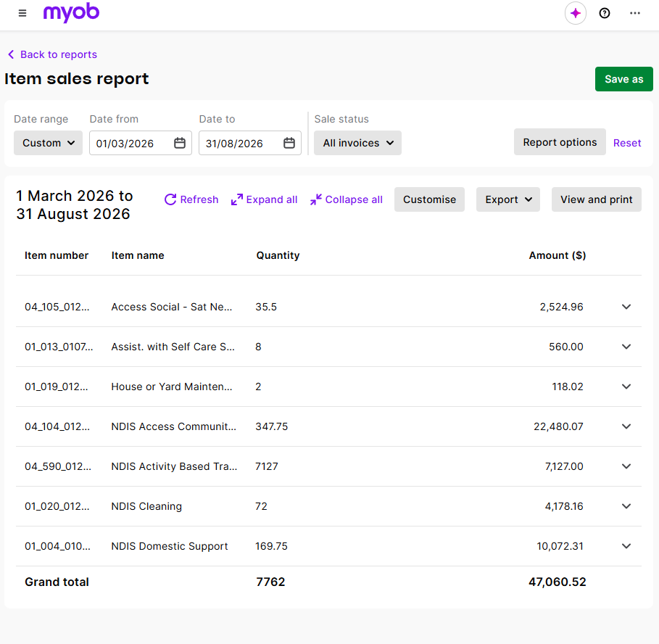Expand all report rows
Screen dimensions: 659x644
[x=264, y=199]
